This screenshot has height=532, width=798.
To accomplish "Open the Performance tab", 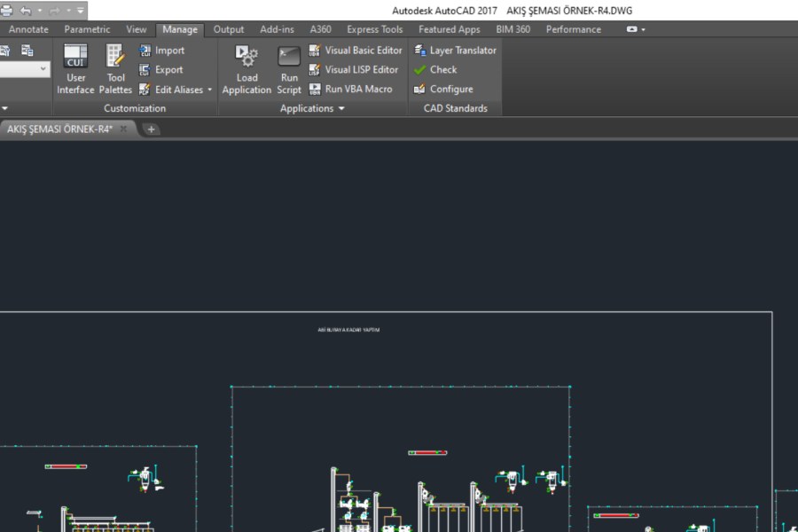I will point(573,29).
